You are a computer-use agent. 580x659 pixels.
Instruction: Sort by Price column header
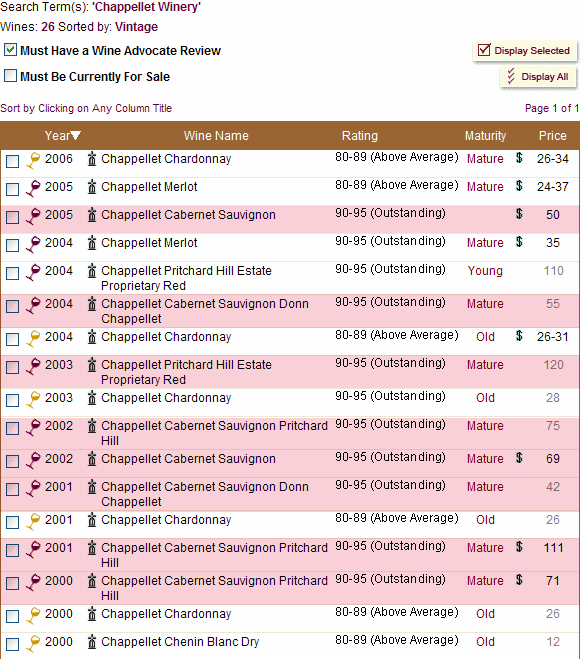553,136
